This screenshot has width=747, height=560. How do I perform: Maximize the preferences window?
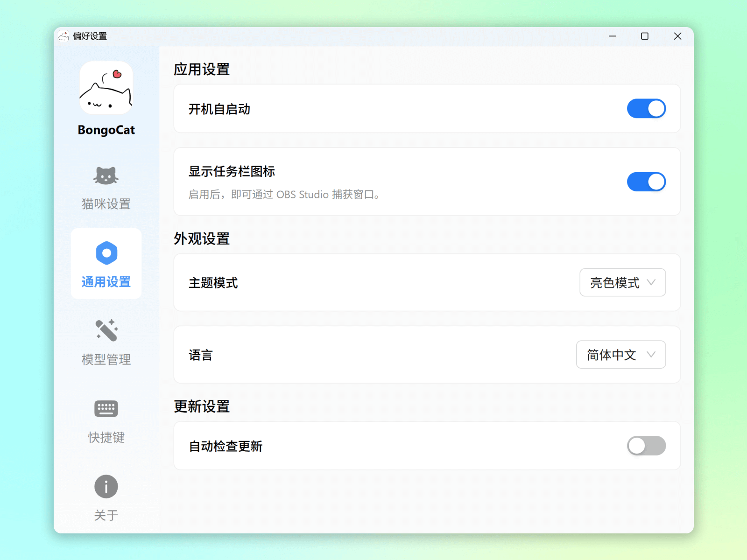pyautogui.click(x=645, y=36)
